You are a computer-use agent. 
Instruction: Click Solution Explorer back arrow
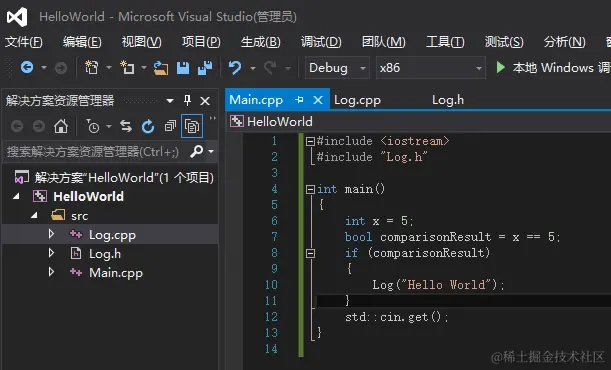[x=17, y=126]
